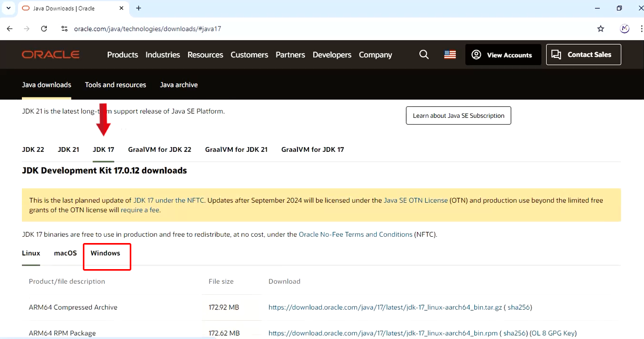Click 172.62 MB file size cell
This screenshot has height=339, width=644.
tap(224, 333)
